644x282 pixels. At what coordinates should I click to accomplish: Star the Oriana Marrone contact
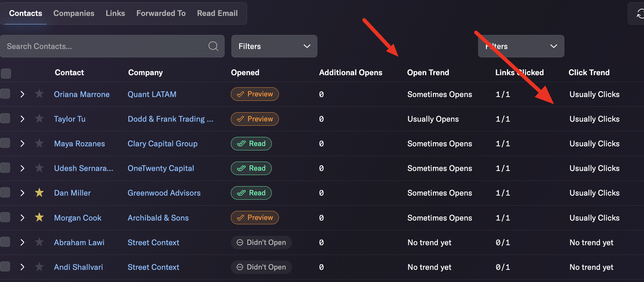click(x=39, y=94)
